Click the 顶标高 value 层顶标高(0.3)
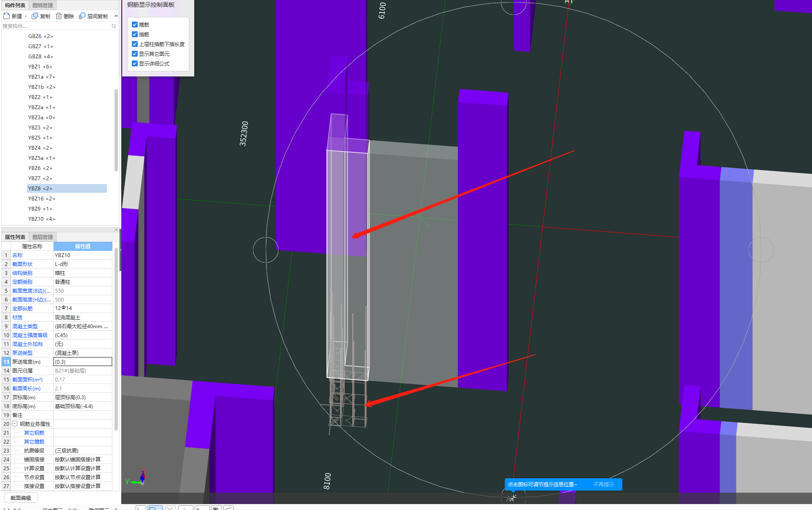Image resolution: width=812 pixels, height=510 pixels. pos(83,398)
